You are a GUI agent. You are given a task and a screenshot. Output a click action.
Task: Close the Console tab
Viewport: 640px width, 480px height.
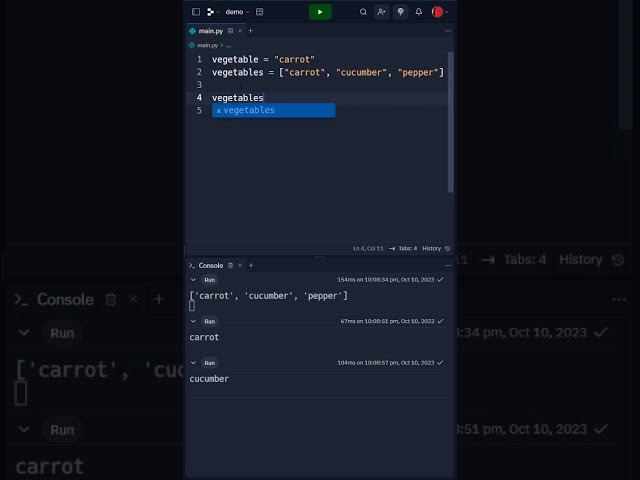(x=240, y=266)
